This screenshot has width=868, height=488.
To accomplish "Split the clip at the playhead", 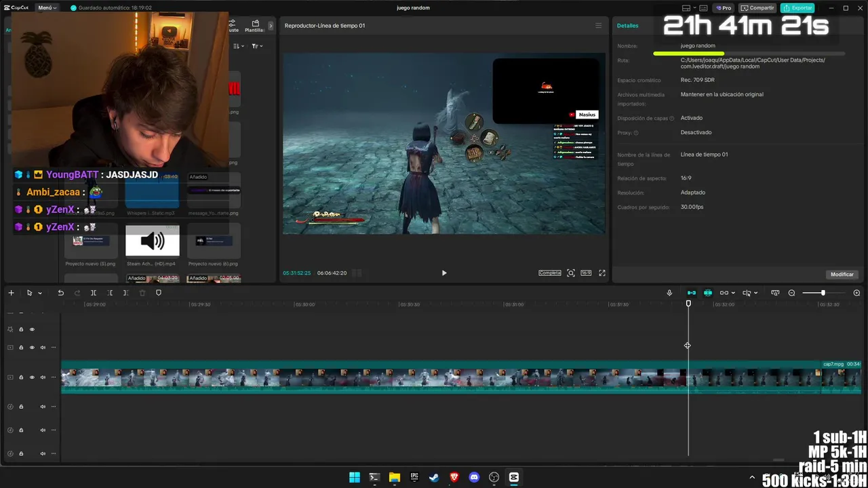I will [x=94, y=293].
